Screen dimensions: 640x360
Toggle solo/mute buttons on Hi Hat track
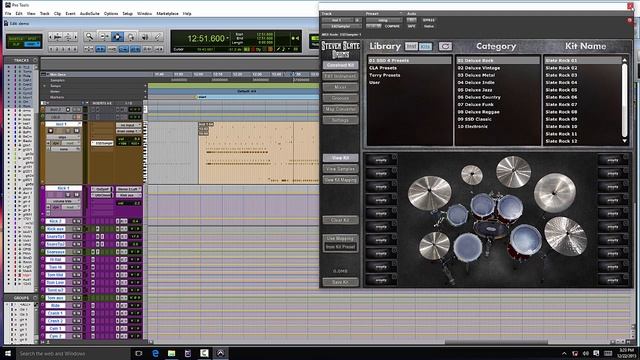pyautogui.click(x=77, y=260)
